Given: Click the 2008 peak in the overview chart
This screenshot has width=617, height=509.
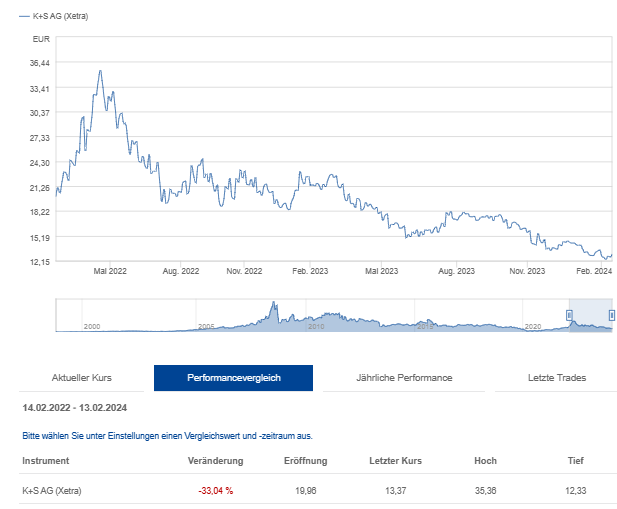Looking at the screenshot, I should coord(273,303).
